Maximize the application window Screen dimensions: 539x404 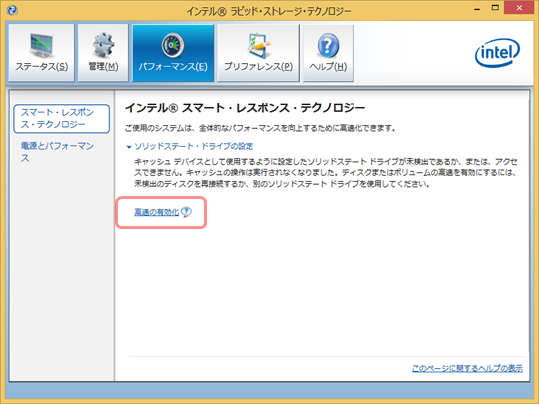pos(495,8)
